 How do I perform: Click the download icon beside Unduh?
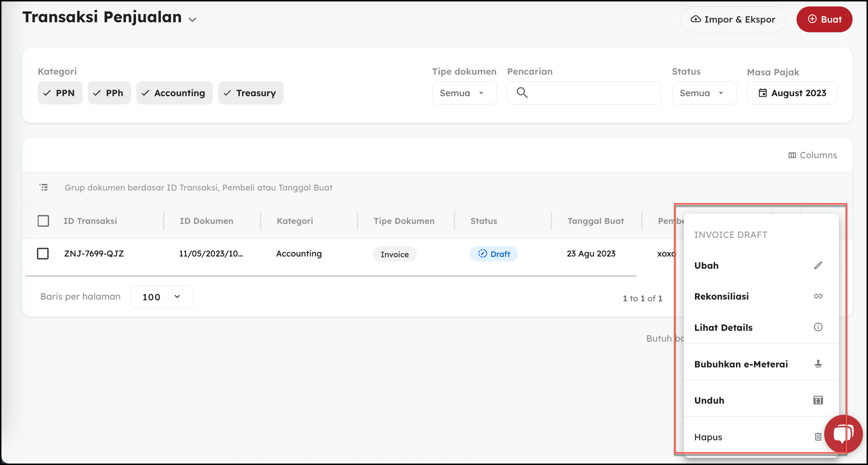click(818, 400)
